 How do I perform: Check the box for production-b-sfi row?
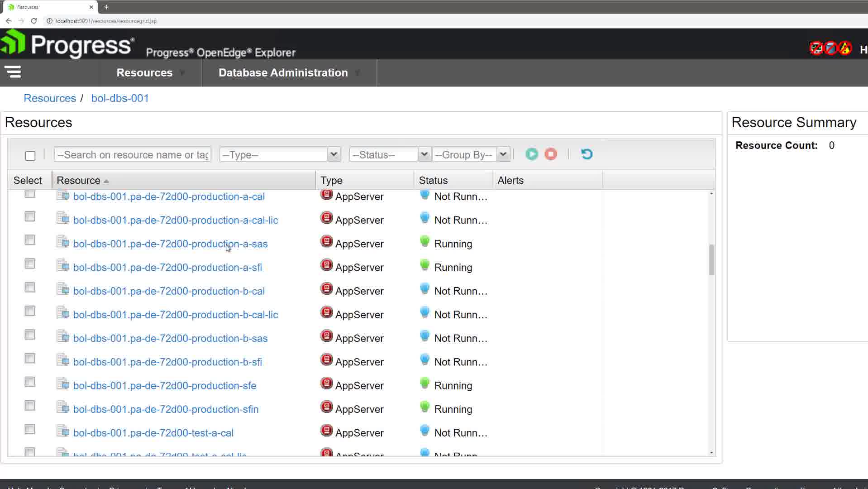click(30, 358)
